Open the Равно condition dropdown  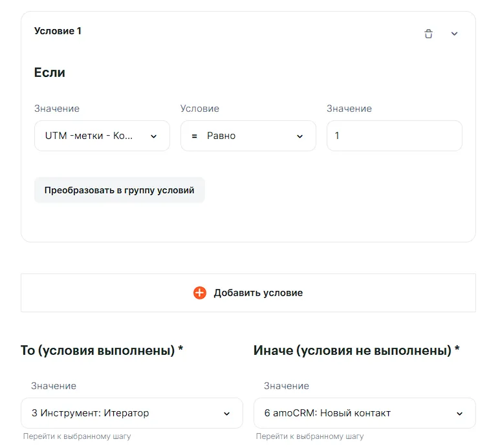(248, 136)
